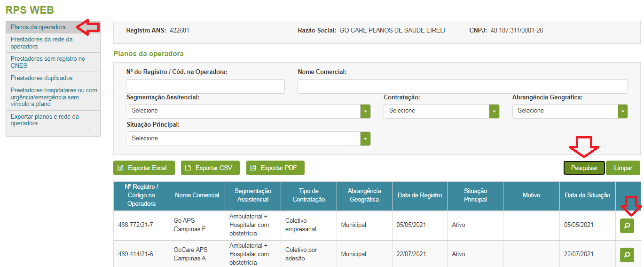Screen dimensions: 644x267
Task: Open the Abrangência Geográfica select list
Action: point(622,111)
